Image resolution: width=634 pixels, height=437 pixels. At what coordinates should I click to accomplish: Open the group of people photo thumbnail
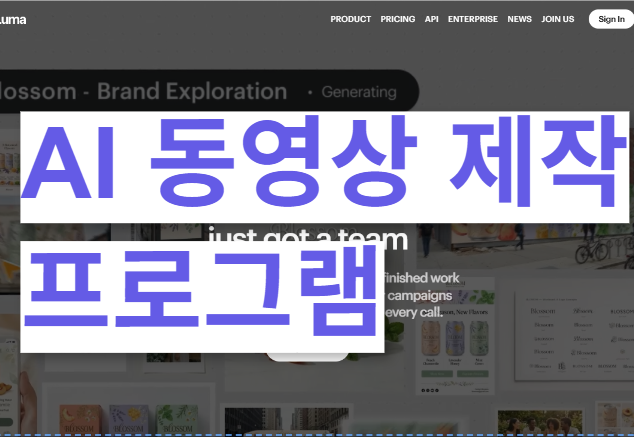point(540,422)
